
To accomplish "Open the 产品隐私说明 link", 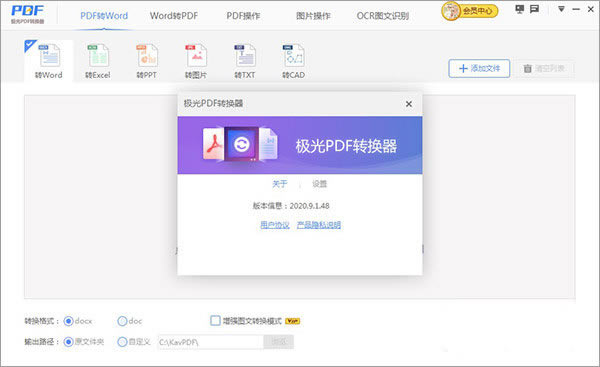I will (319, 225).
